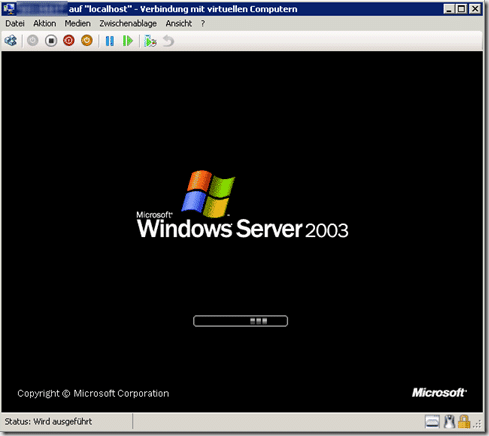This screenshot has height=436, width=489.
Task: Open the Datei menu
Action: (x=15, y=24)
